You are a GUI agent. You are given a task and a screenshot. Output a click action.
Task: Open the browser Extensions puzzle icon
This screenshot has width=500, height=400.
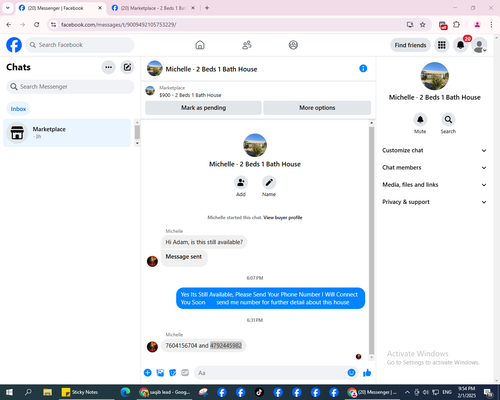pos(456,25)
